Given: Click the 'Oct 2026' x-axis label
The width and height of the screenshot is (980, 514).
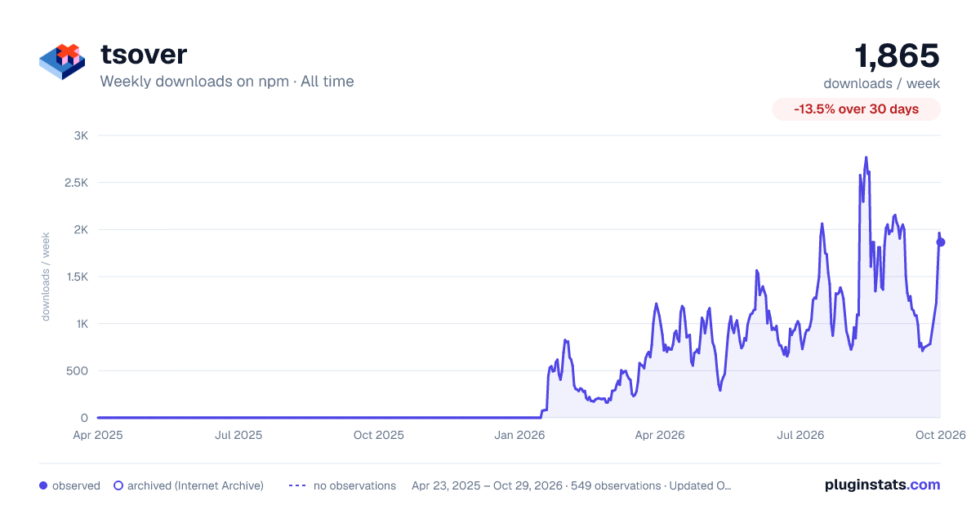Looking at the screenshot, I should (940, 435).
